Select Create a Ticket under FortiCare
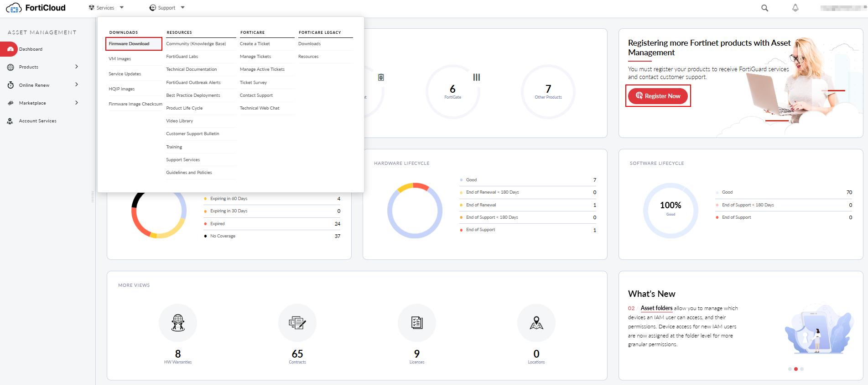This screenshot has width=868, height=385. point(255,44)
